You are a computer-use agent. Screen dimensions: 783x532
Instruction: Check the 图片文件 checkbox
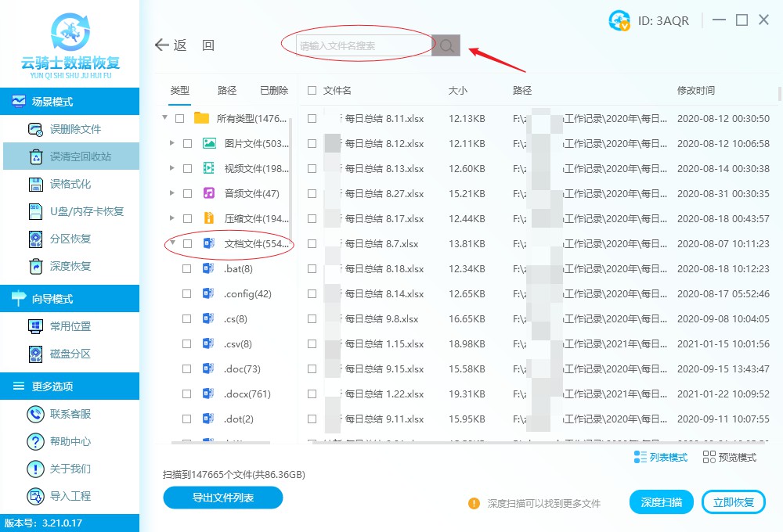(187, 143)
